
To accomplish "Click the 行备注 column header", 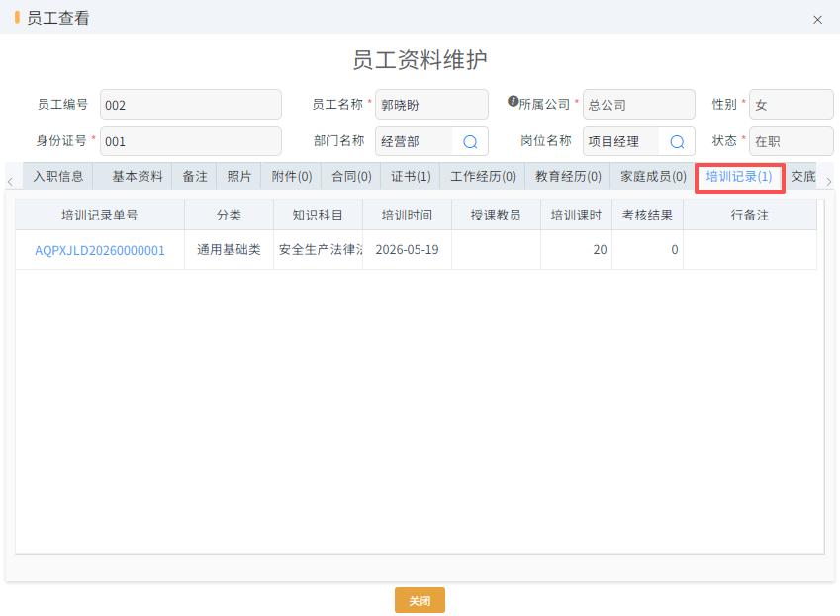I will click(750, 216).
